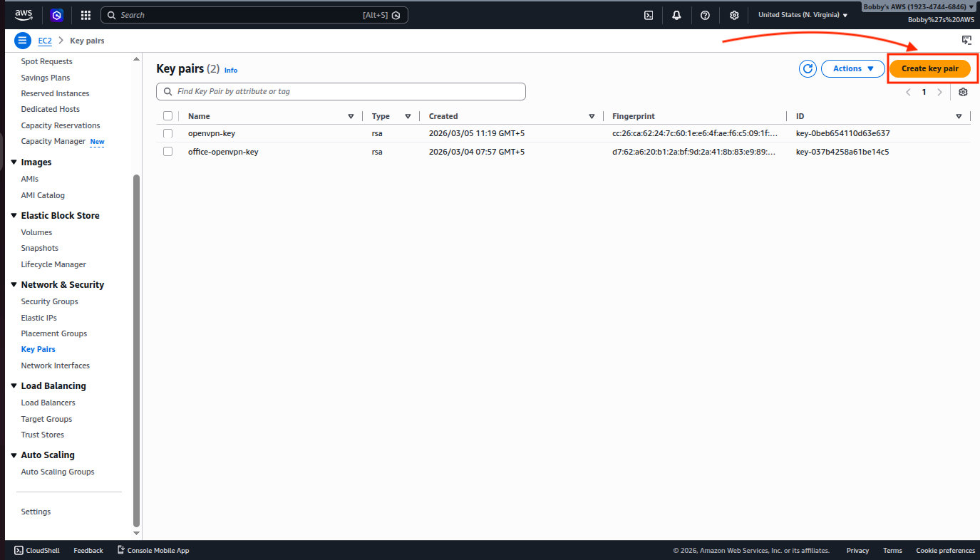Viewport: 980px width, 560px height.
Task: Focus the Find Key Pair search field
Action: point(342,91)
